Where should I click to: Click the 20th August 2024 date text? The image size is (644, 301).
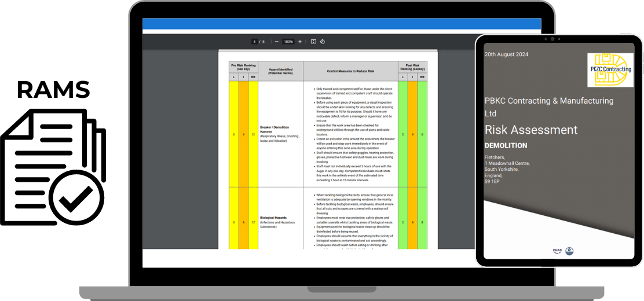pos(506,54)
